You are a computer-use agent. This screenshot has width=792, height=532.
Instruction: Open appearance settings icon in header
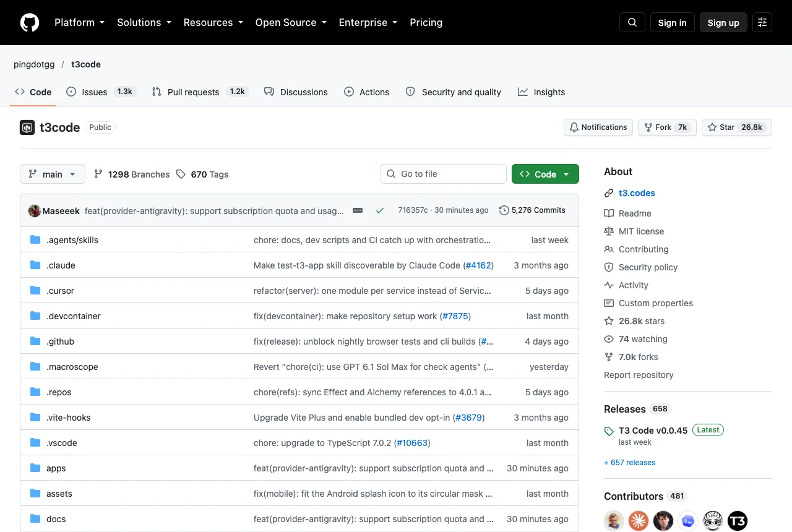762,22
